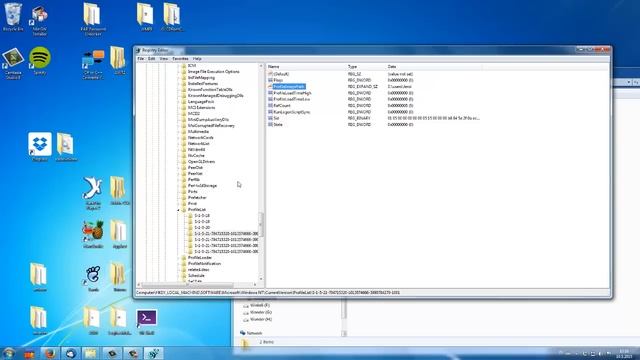
Task: Select the S-1-5-18 subkey folder icon
Action: tap(190, 216)
